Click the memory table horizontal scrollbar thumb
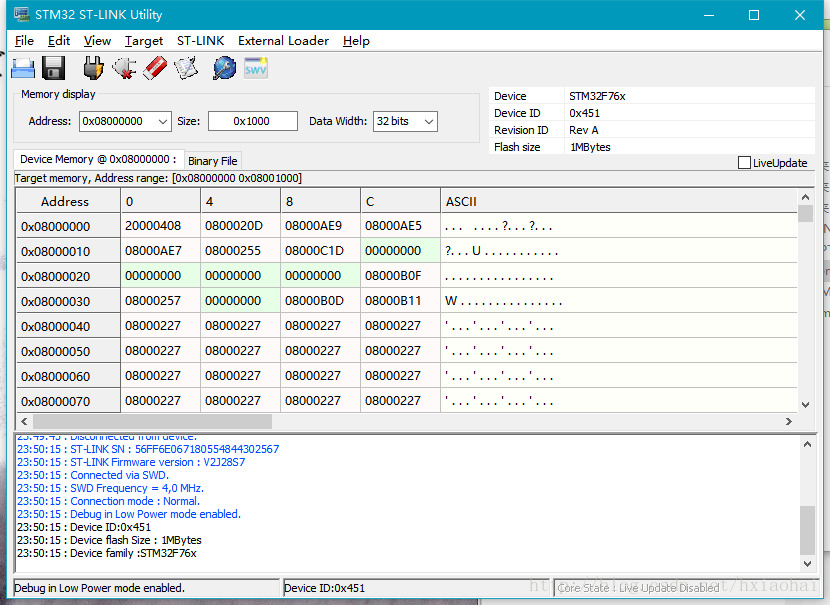Screen dimensions: 830x605 point(152,421)
